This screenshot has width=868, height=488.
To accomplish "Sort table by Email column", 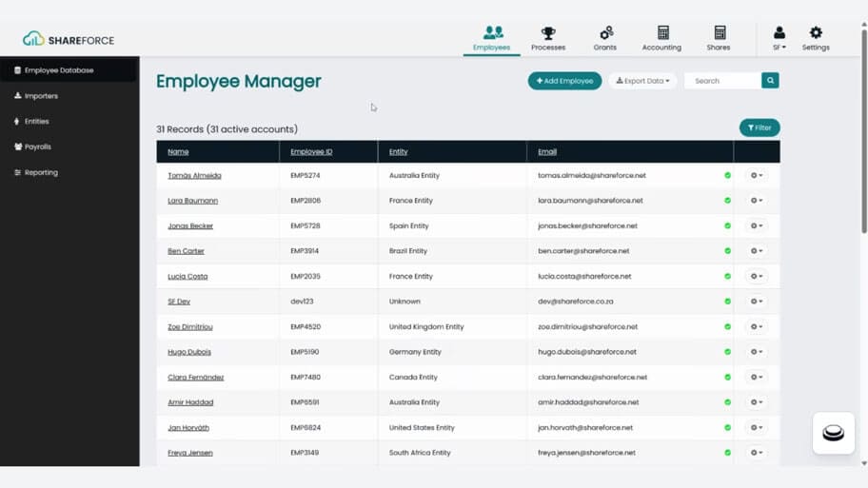I will (x=547, y=151).
